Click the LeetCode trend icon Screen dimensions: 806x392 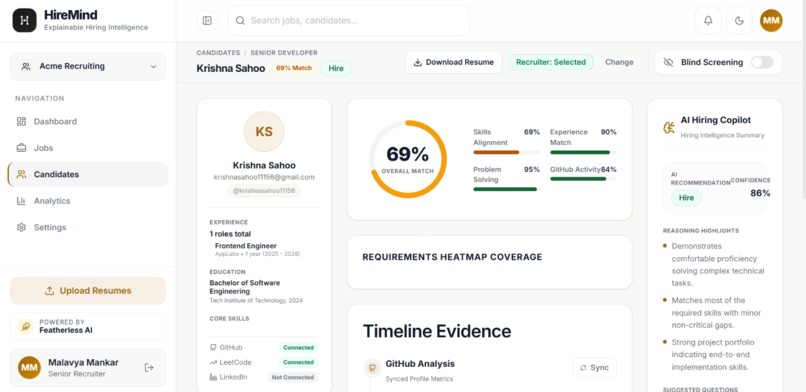(x=213, y=362)
